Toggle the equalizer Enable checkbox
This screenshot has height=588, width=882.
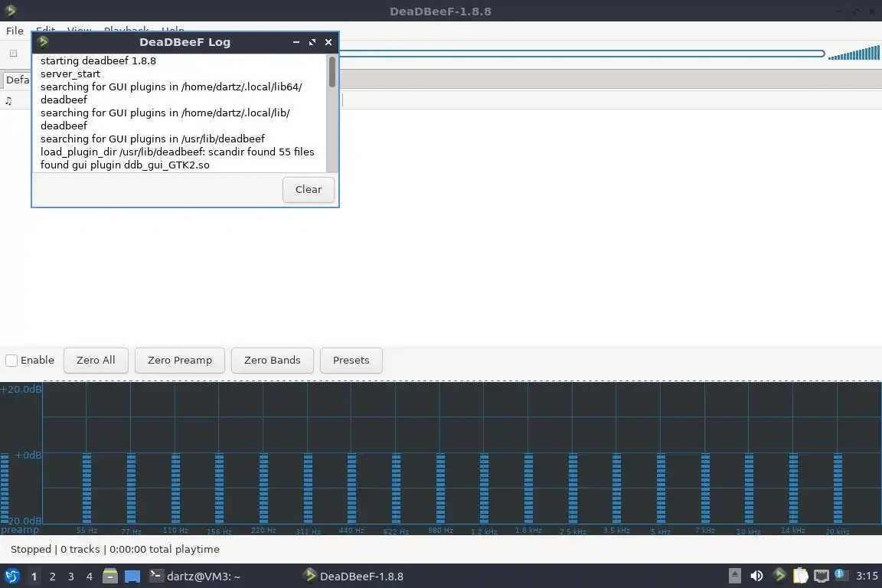coord(11,360)
